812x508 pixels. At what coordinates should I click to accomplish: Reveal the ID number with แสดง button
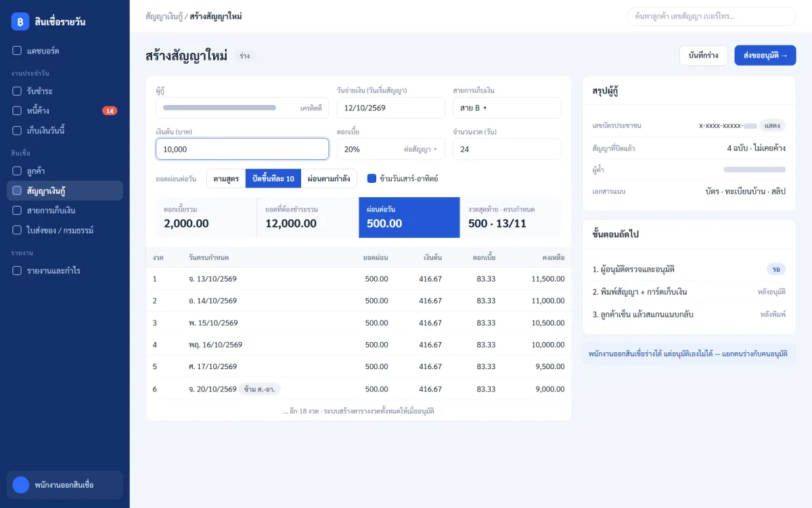772,125
